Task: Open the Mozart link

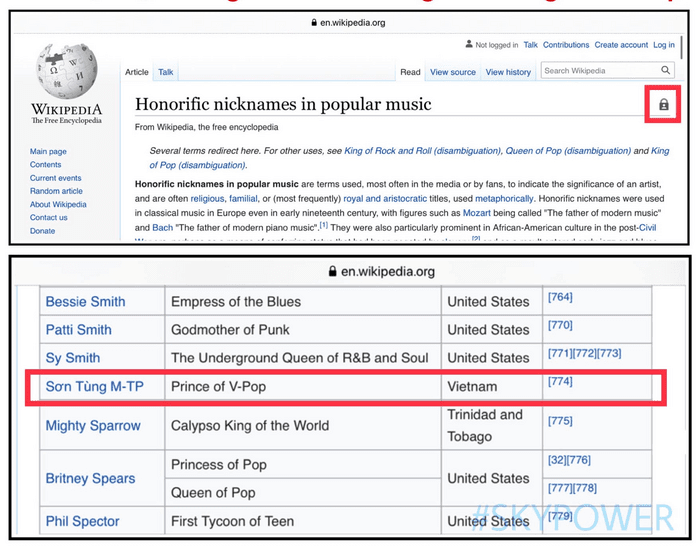Action: 476,213
